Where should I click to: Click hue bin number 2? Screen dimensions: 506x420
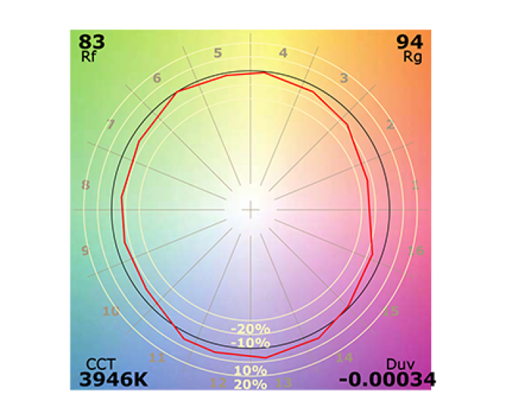390,125
